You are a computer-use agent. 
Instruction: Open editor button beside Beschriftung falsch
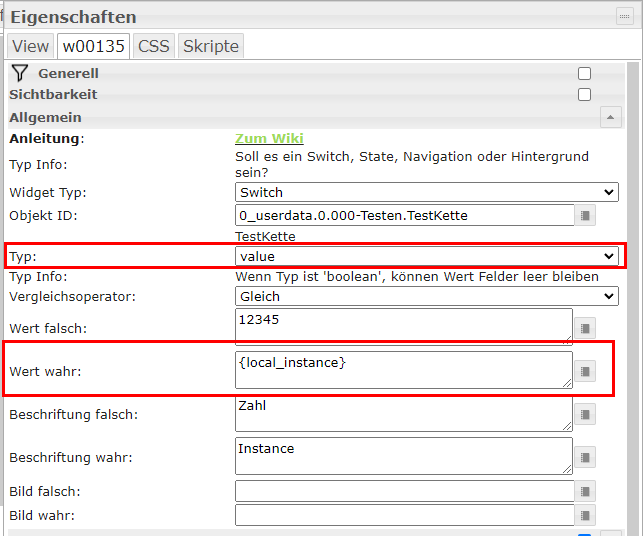coord(587,414)
